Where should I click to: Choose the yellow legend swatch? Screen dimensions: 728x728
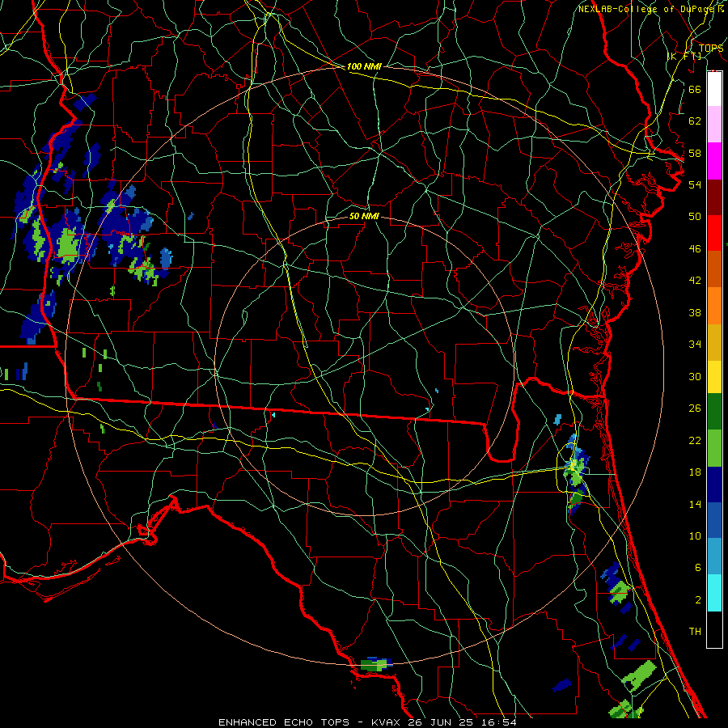714,377
